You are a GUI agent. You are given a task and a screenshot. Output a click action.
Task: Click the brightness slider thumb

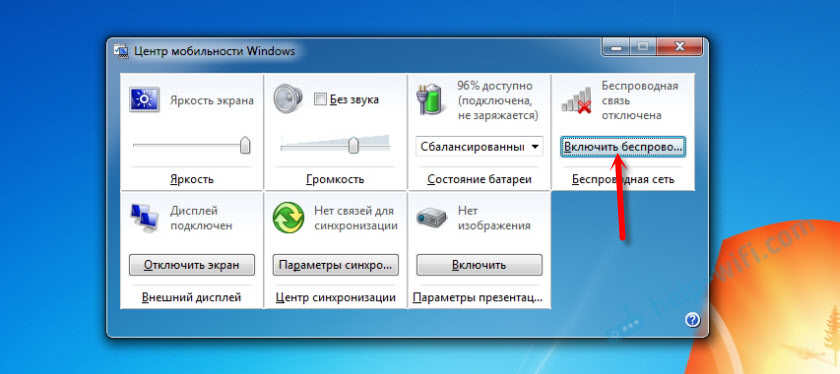tap(245, 145)
